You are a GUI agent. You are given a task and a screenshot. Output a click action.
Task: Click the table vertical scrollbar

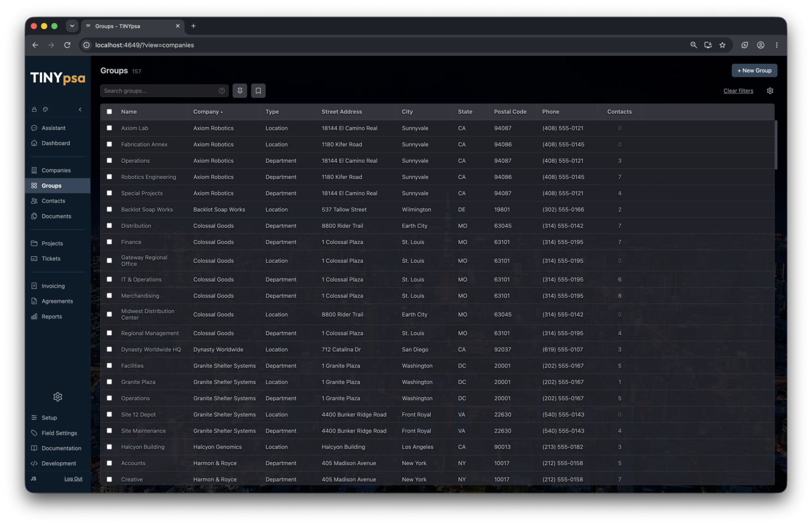(x=776, y=145)
